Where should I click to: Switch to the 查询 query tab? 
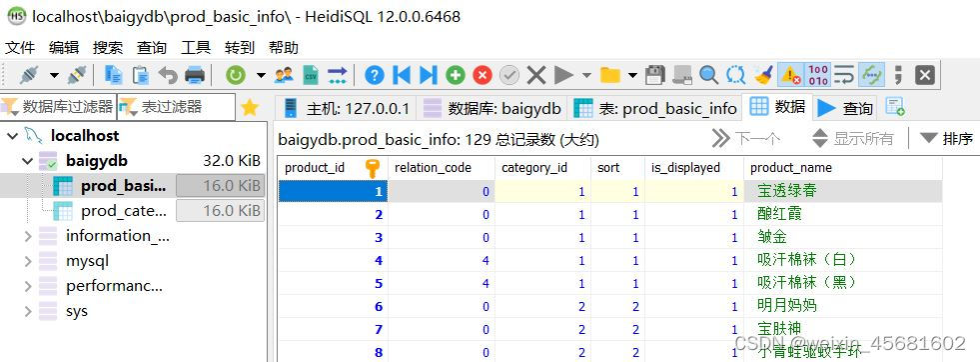tap(844, 108)
